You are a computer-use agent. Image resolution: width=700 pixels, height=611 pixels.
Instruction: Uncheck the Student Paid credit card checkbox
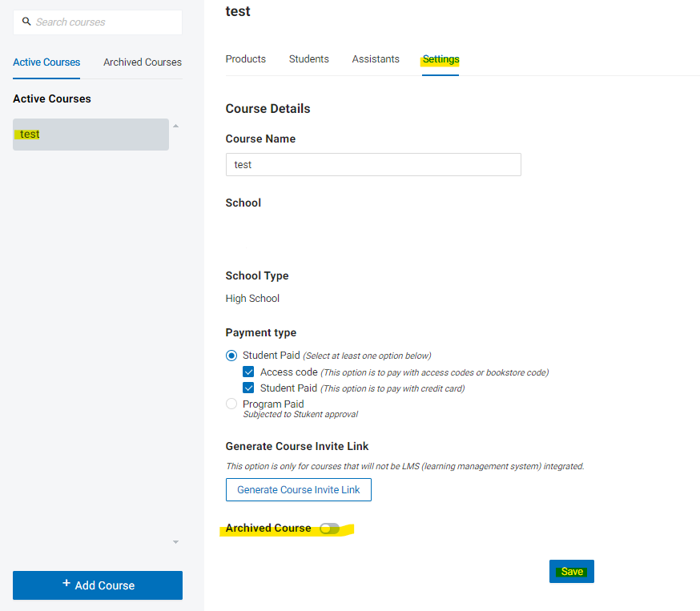point(248,388)
